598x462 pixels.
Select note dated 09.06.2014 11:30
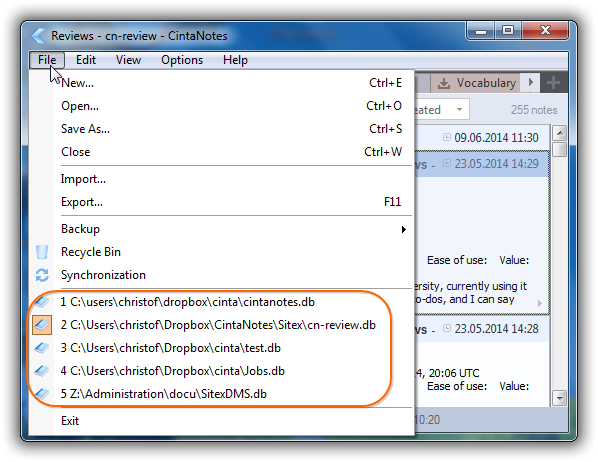(482, 137)
